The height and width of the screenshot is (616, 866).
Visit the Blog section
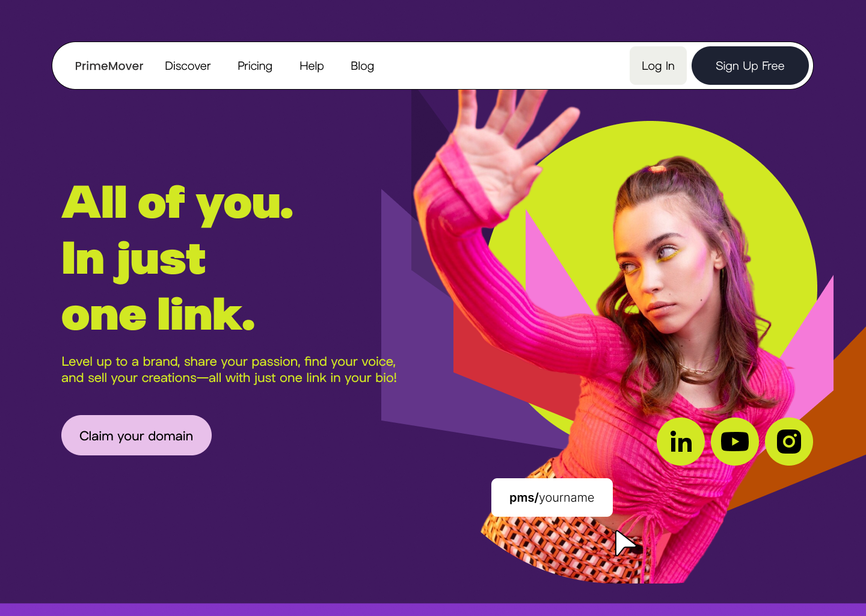(x=362, y=66)
